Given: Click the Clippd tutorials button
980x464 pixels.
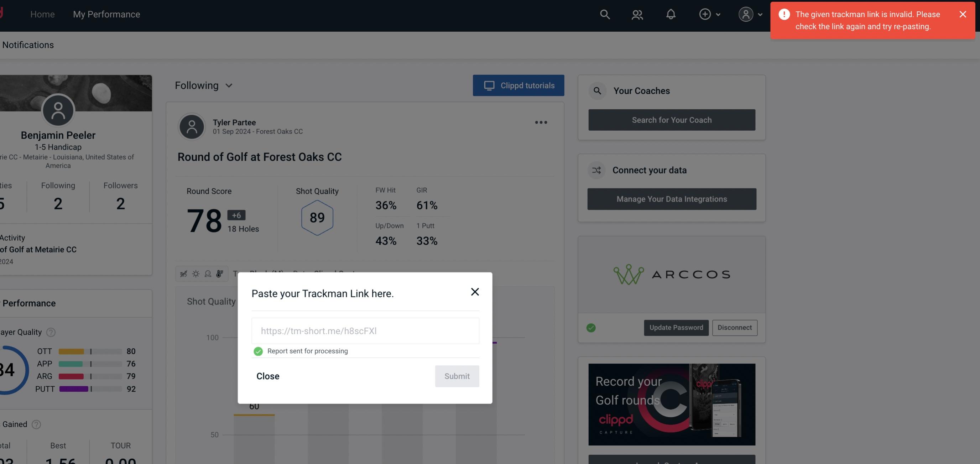Looking at the screenshot, I should pyautogui.click(x=519, y=85).
